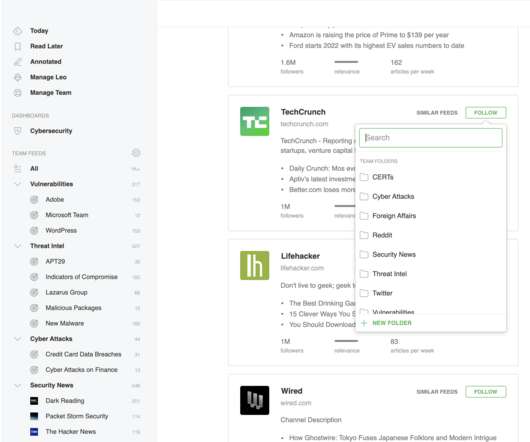Open the TechCrunch feed title

tap(303, 112)
